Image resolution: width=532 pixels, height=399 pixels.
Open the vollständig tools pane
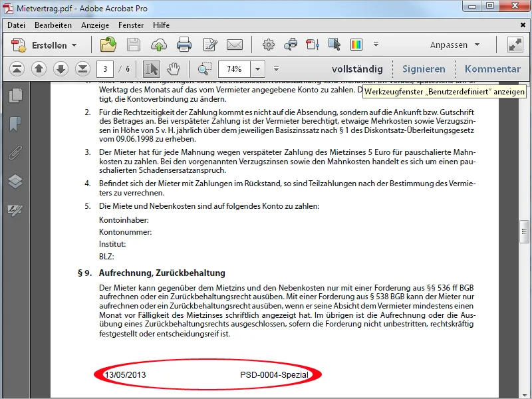tap(357, 69)
